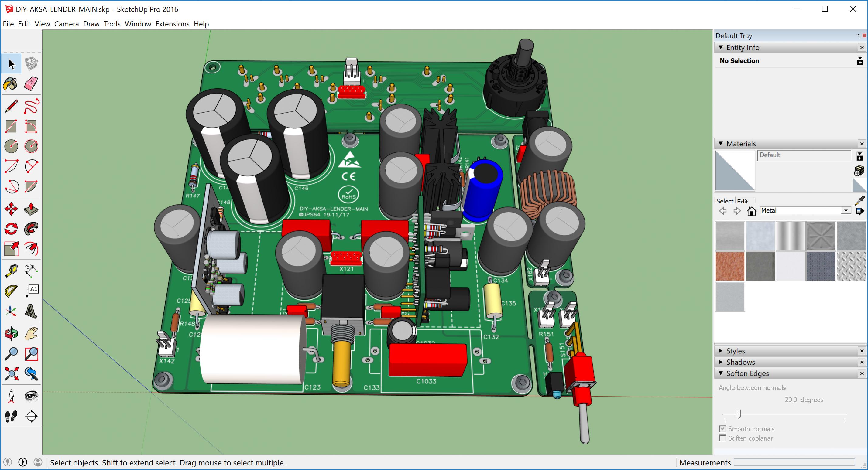
Task: Click the Sample Paint eyedropper
Action: 860,200
